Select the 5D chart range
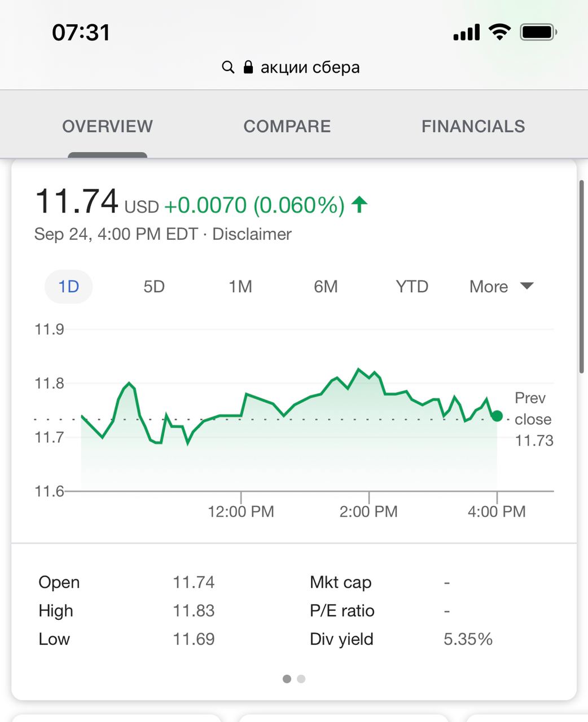 [154, 287]
